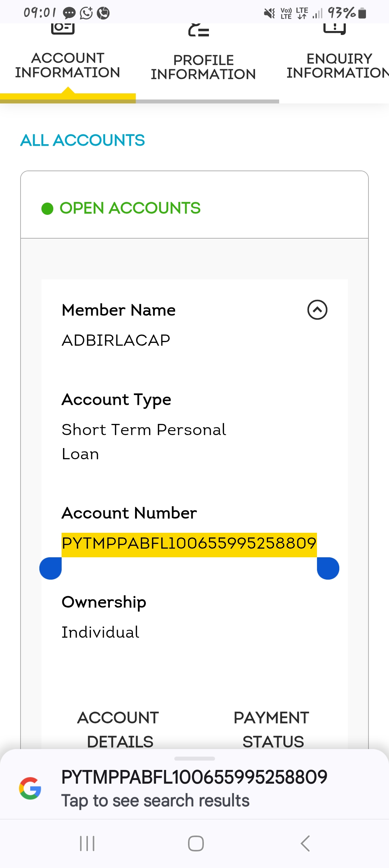
Task: Tap the left text selection handle
Action: click(x=51, y=568)
